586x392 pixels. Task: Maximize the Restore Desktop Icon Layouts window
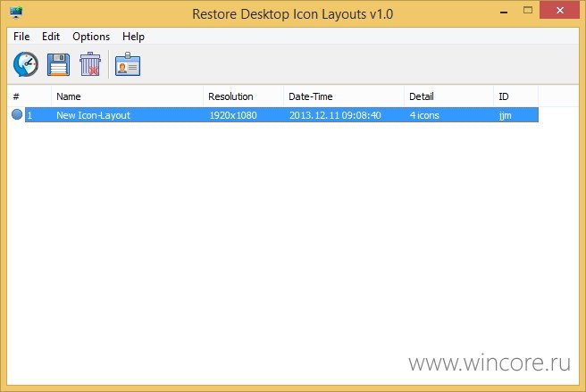(x=528, y=11)
